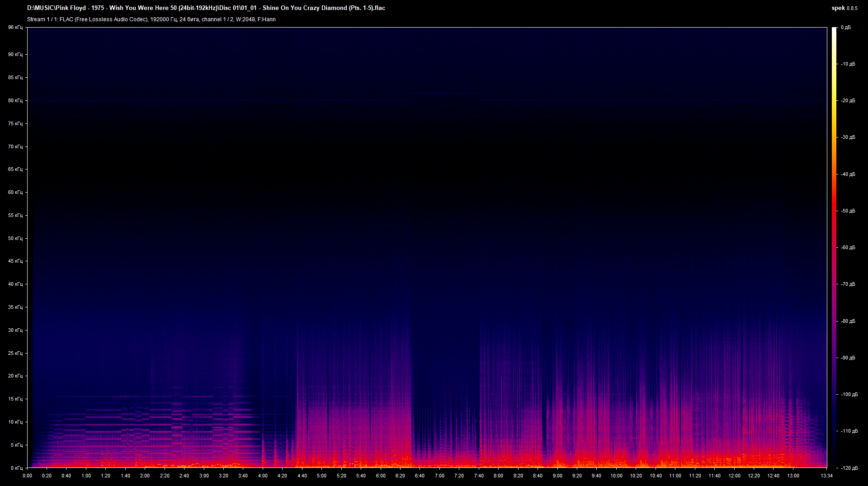This screenshot has width=868, height=486.
Task: Click the spek 0.8.5 version label
Action: point(844,8)
